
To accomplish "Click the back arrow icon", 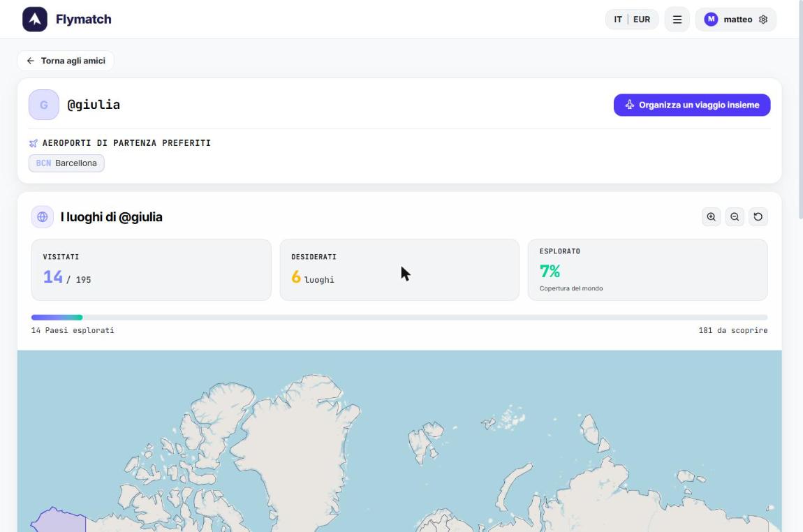I will (31, 61).
